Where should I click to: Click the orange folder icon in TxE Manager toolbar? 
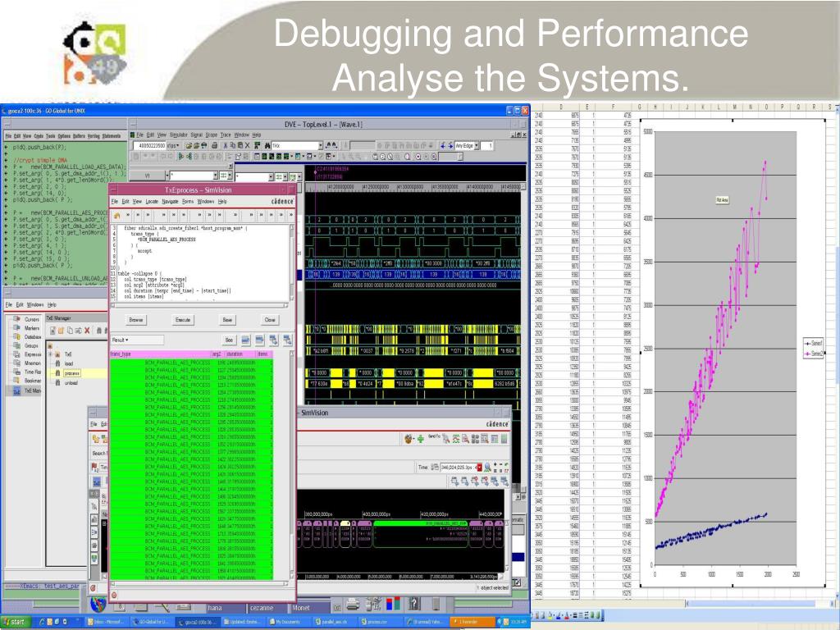coord(61,331)
